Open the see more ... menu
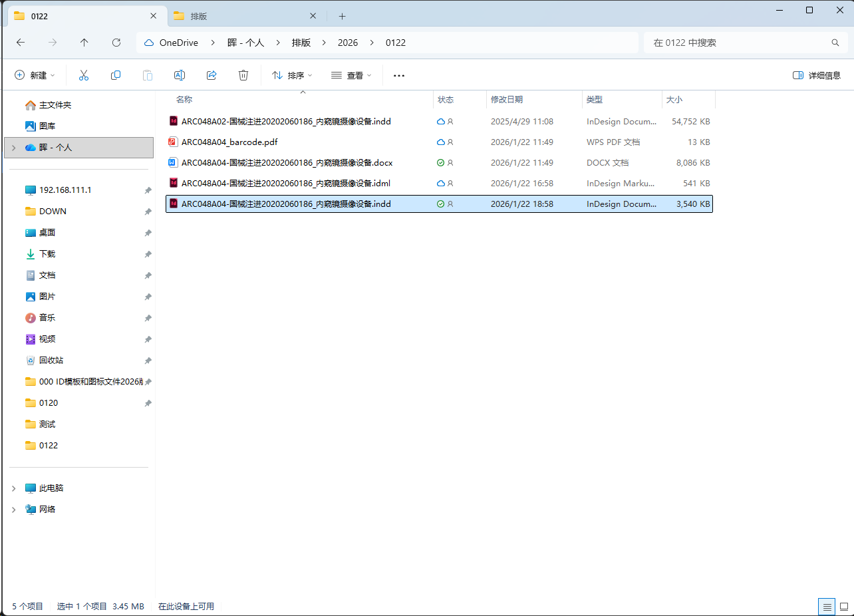 [398, 75]
